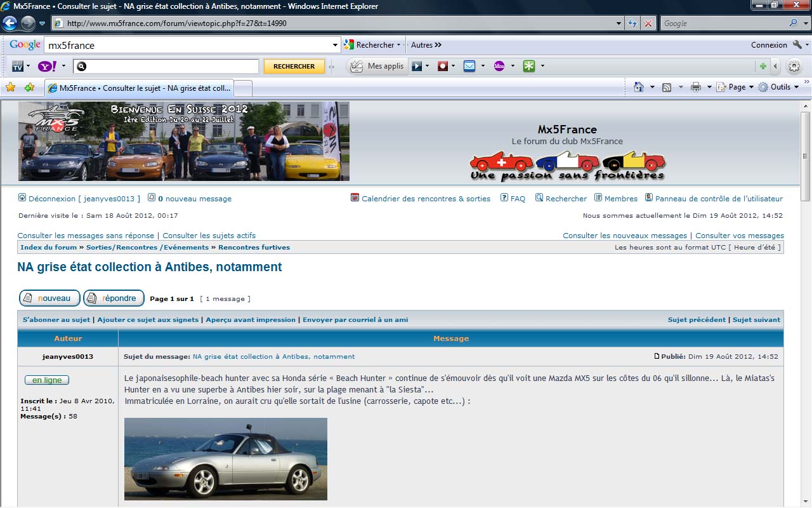
Task: Open Panneau de contrôle de l'utilisateur
Action: (719, 199)
